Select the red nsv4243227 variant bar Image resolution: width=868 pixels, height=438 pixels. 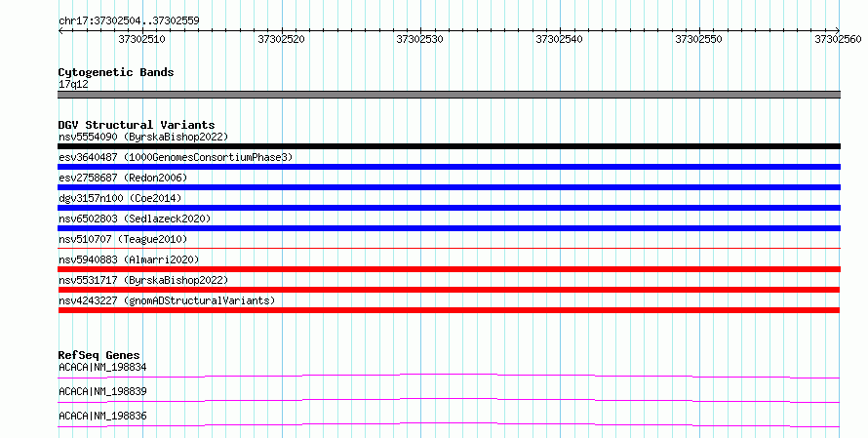pyautogui.click(x=449, y=310)
